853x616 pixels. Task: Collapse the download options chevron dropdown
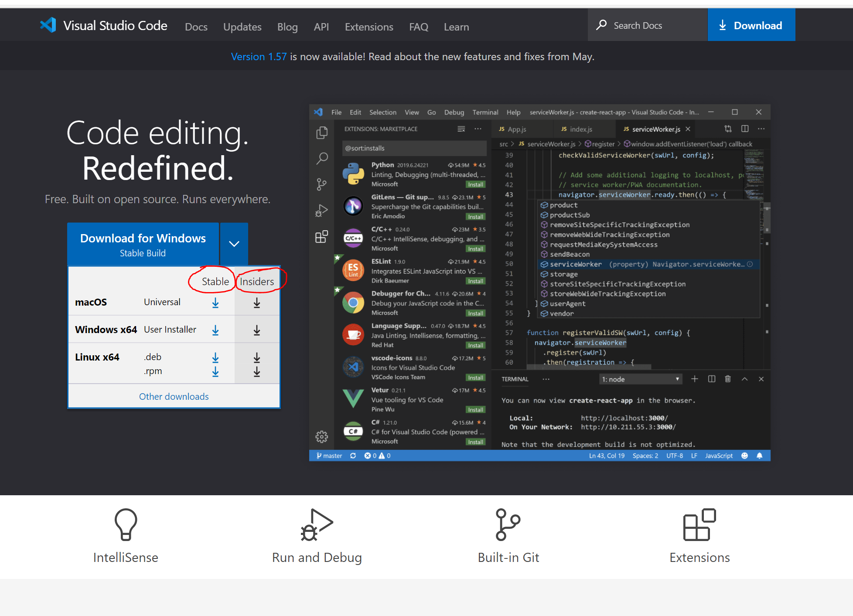click(234, 244)
